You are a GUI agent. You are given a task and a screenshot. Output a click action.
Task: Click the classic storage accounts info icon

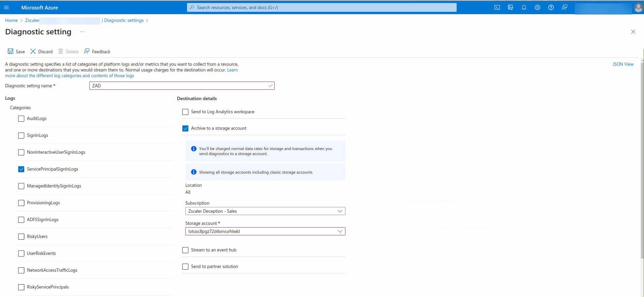pos(194,172)
